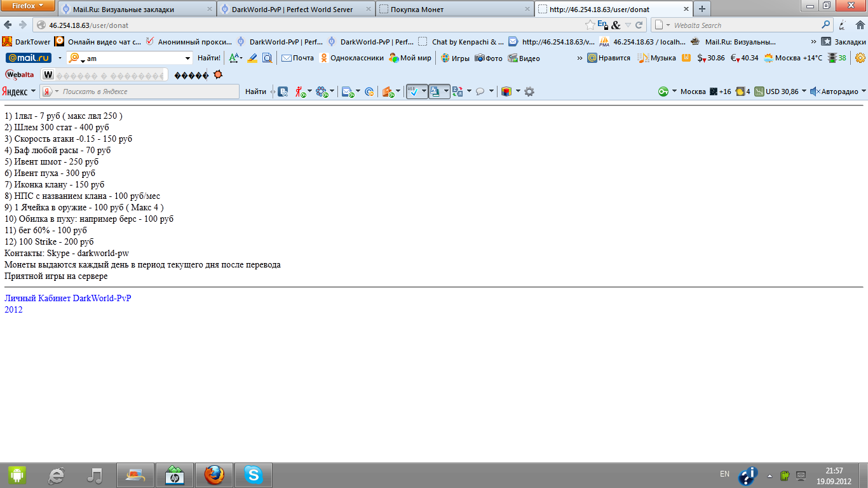Open Игры in the Mail.ru toolbar
This screenshot has height=488, width=868.
click(x=456, y=58)
